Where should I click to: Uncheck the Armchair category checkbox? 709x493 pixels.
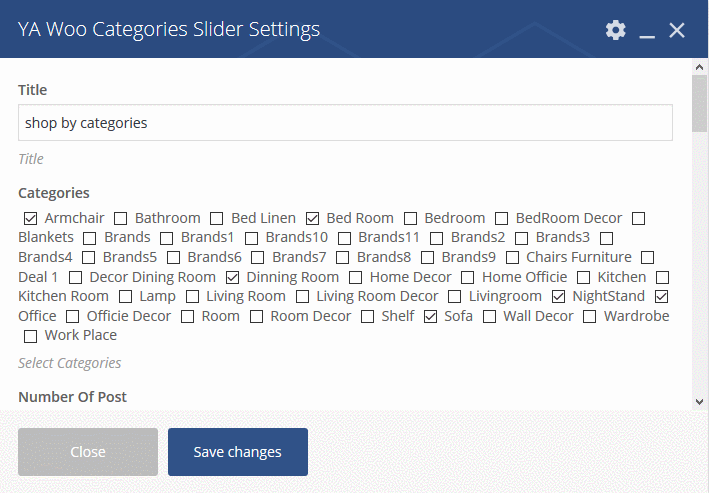tap(30, 218)
